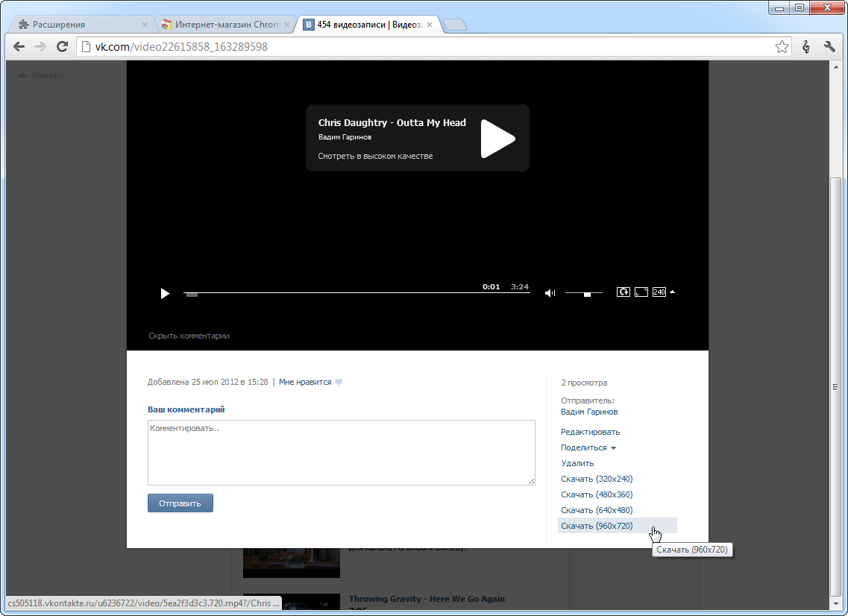The width and height of the screenshot is (848, 616).
Task: Click the Вадим Гаринов name in player overlay
Action: [x=345, y=136]
